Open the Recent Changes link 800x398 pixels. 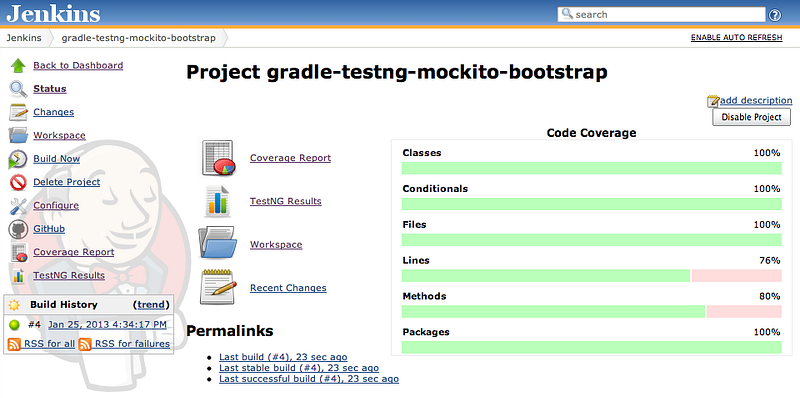coord(288,288)
